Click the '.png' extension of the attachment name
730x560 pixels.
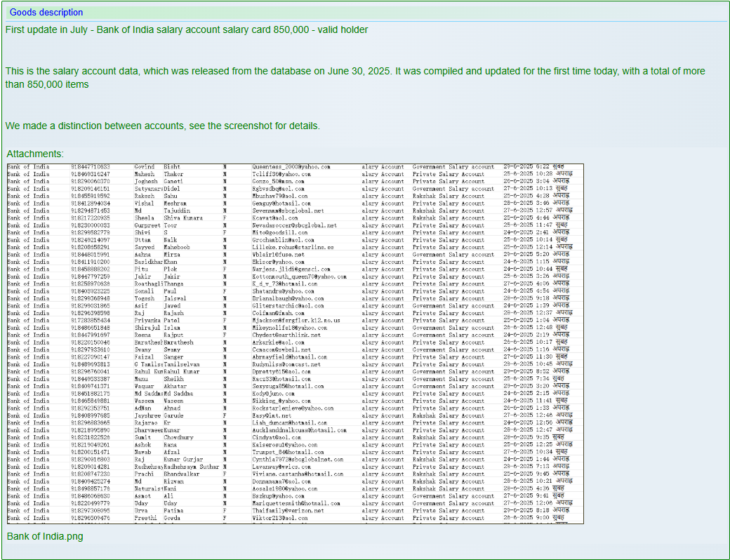(74, 536)
